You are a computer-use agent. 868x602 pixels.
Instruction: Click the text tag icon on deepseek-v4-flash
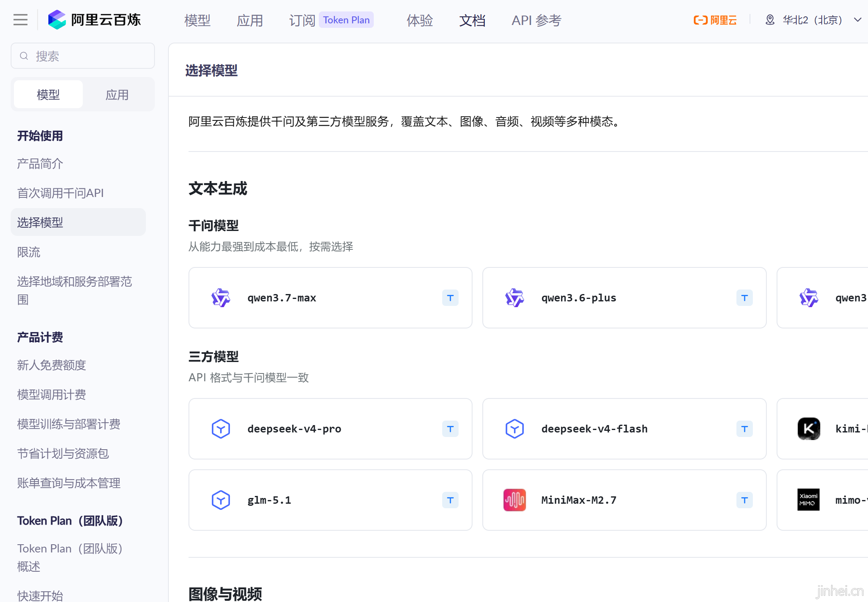tap(745, 429)
